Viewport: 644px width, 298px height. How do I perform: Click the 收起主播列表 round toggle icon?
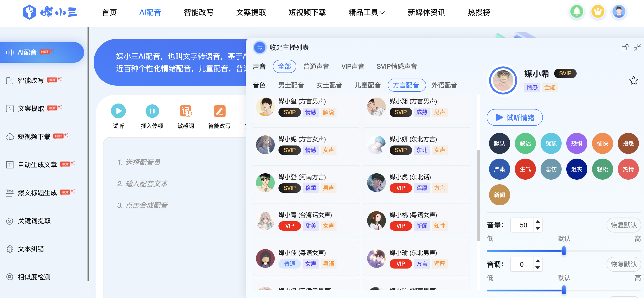point(260,47)
